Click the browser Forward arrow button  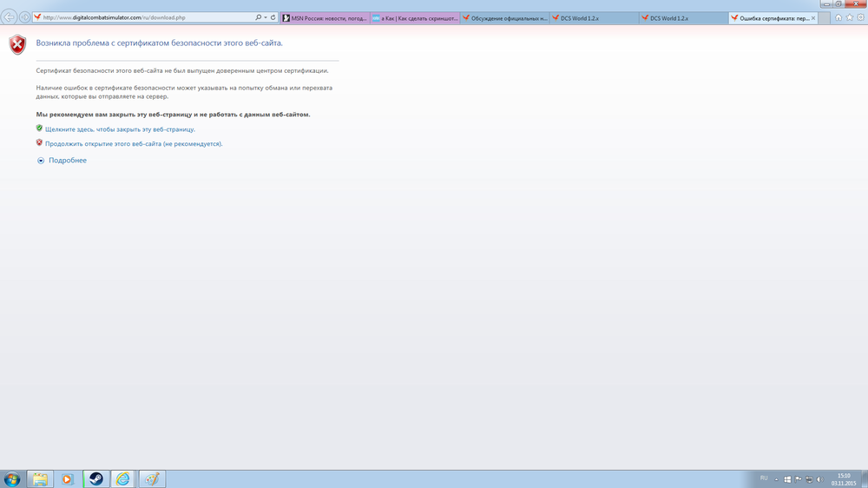point(24,17)
